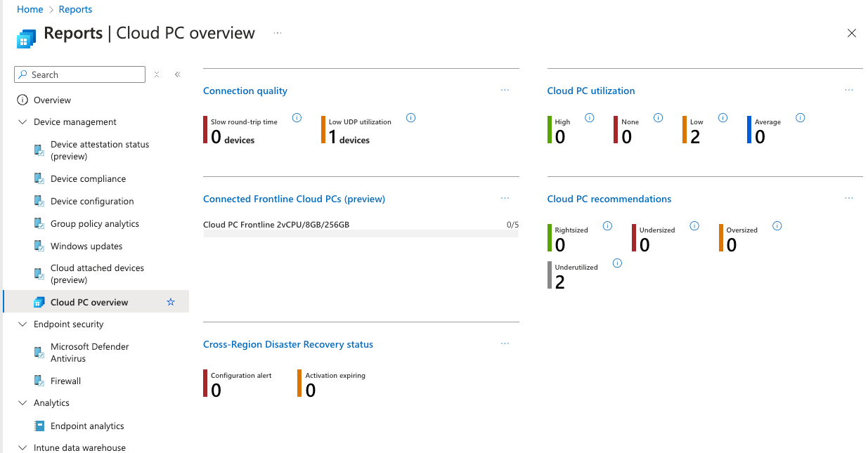
Task: Open Connected Frontline Cloud PCs (preview) link
Action: click(294, 199)
